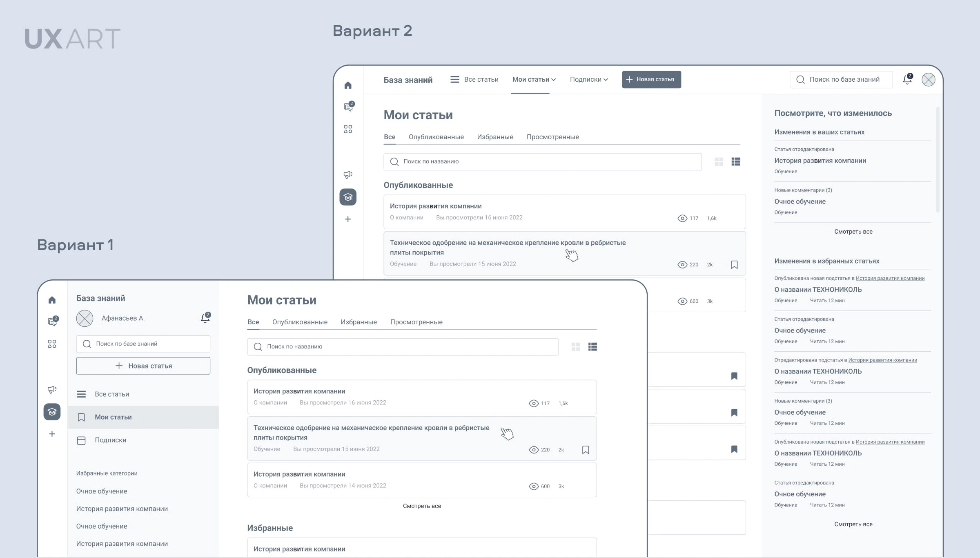
Task: Click the home icon in Variant 2 sidebar
Action: (x=348, y=85)
